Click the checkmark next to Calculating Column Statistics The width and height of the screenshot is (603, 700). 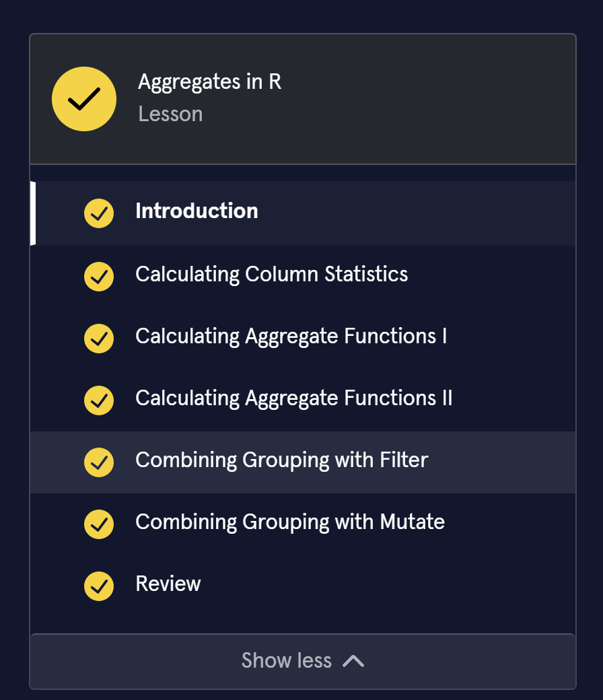tap(99, 276)
